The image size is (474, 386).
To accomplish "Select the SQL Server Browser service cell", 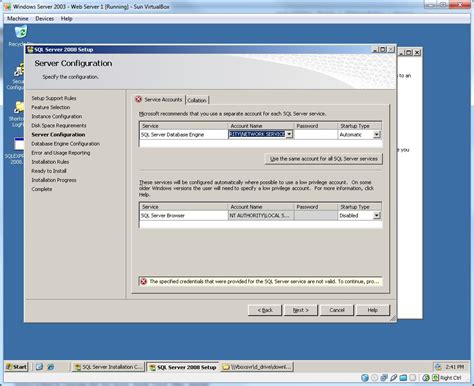I will point(184,215).
